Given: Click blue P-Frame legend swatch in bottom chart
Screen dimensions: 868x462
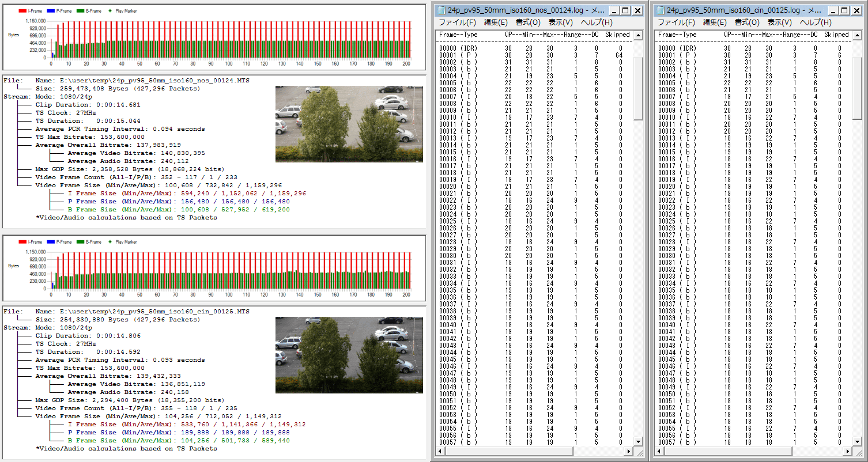Looking at the screenshot, I should pyautogui.click(x=51, y=242).
